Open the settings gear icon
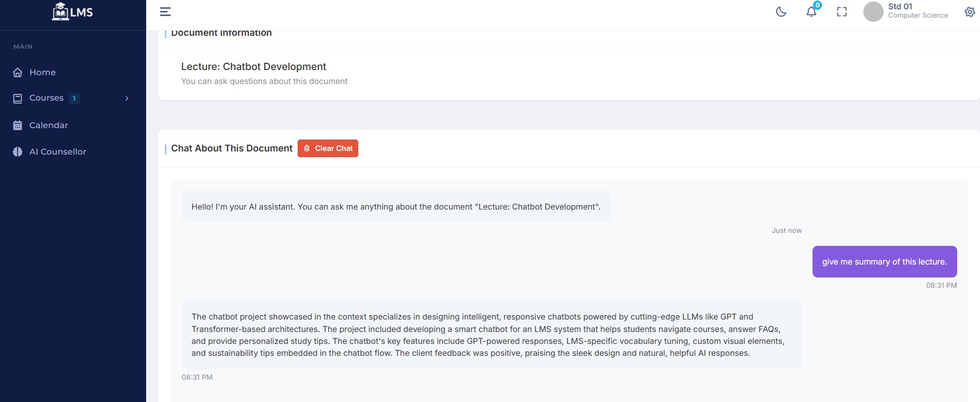This screenshot has width=980, height=402. (x=970, y=12)
